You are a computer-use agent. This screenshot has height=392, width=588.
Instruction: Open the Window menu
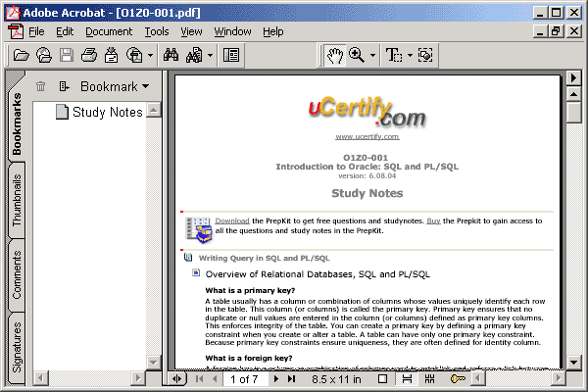(232, 32)
